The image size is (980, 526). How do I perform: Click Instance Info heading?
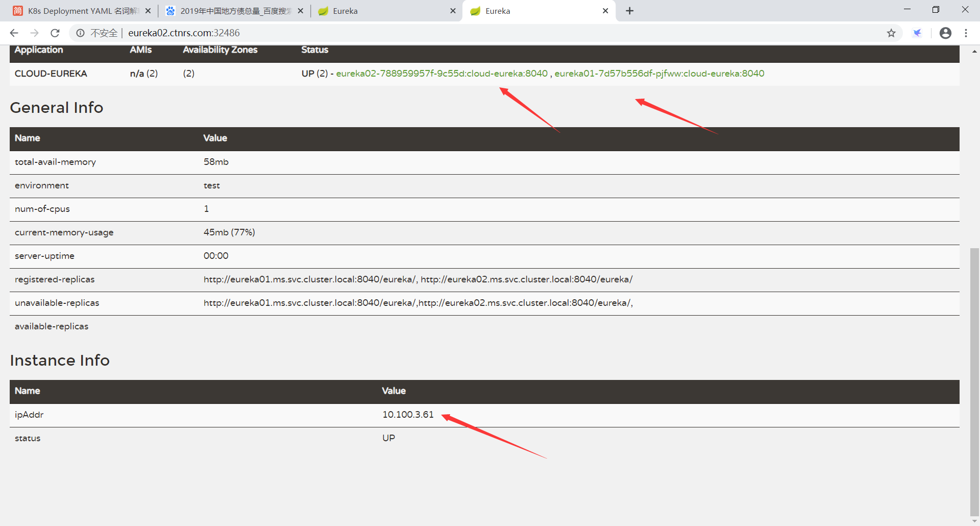pyautogui.click(x=60, y=360)
